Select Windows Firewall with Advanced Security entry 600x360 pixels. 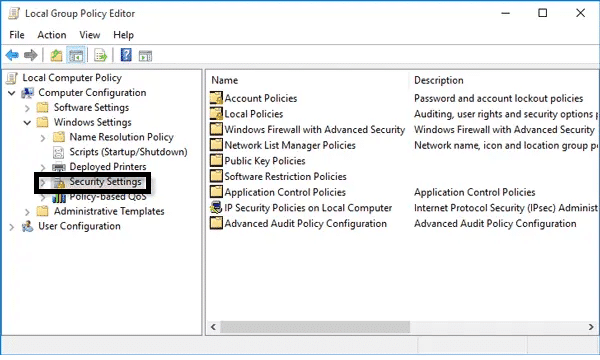(x=315, y=130)
